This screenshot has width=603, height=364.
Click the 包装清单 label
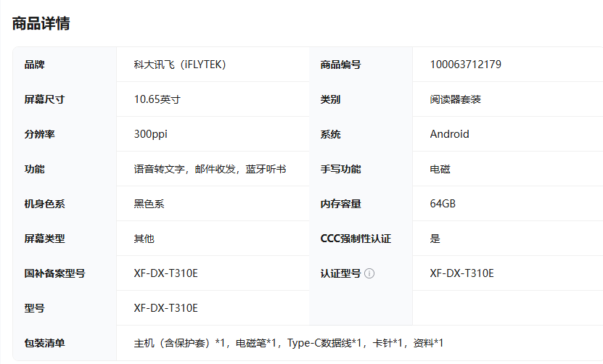coord(44,343)
